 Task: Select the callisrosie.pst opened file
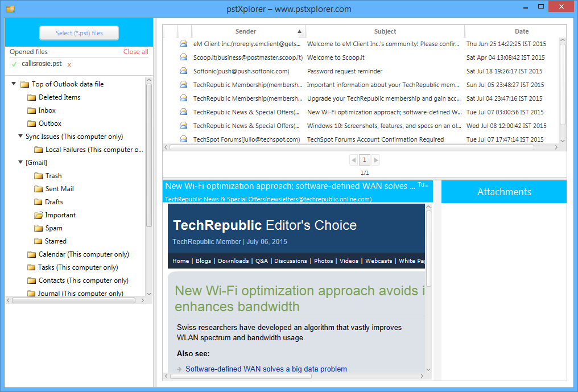pyautogui.click(x=42, y=63)
